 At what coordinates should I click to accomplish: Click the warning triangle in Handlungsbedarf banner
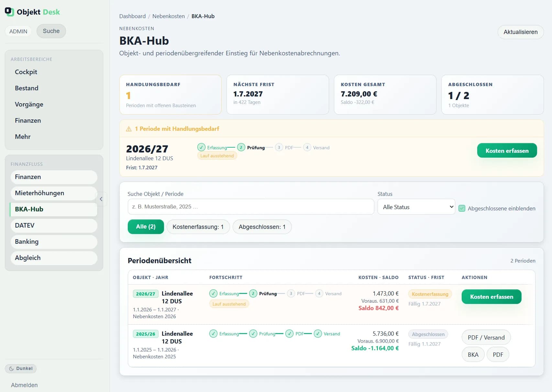[129, 129]
